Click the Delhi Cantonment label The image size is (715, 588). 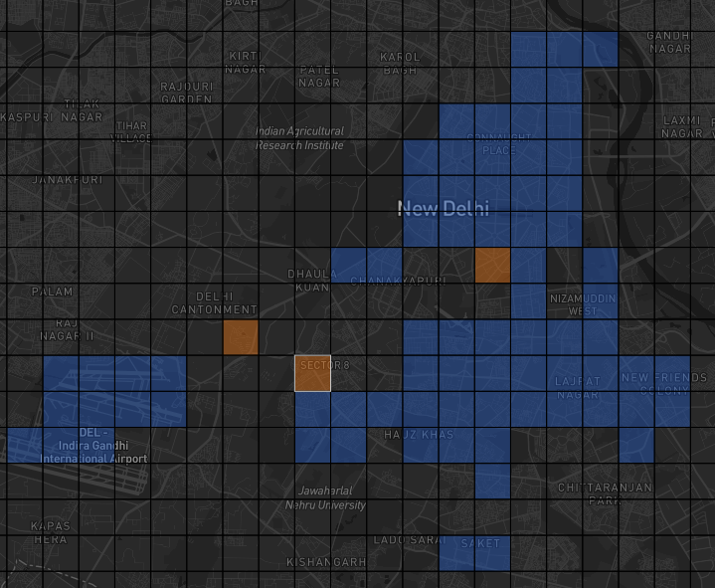(x=215, y=303)
